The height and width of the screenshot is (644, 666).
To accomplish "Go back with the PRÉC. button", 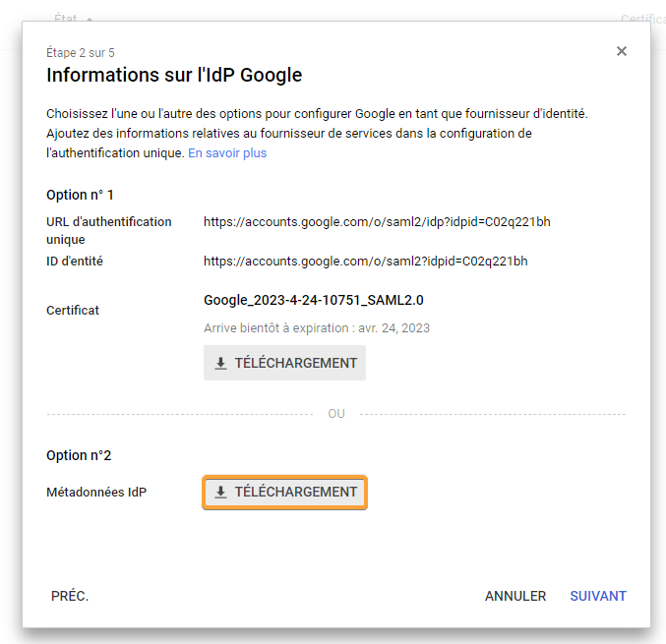I will point(70,596).
